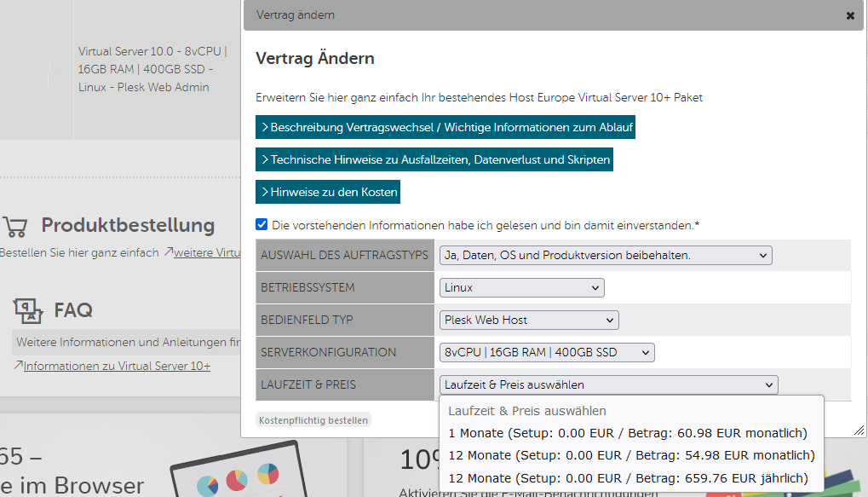868x497 pixels.
Task: Click the LAUFZEIT & PREIS row label
Action: 308,384
